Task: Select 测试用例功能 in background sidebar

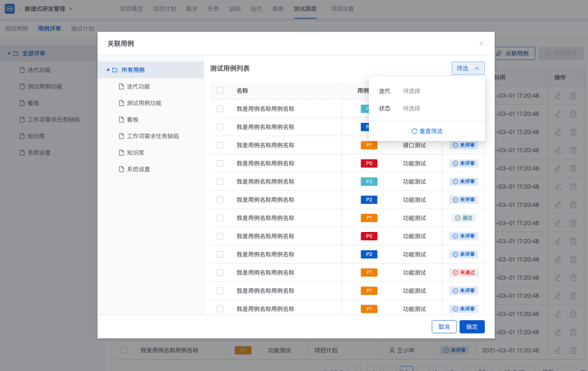Action: coord(44,86)
